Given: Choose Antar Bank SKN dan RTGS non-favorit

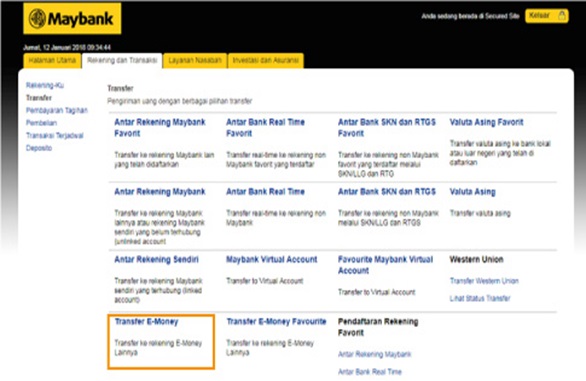Looking at the screenshot, I should coord(387,192).
